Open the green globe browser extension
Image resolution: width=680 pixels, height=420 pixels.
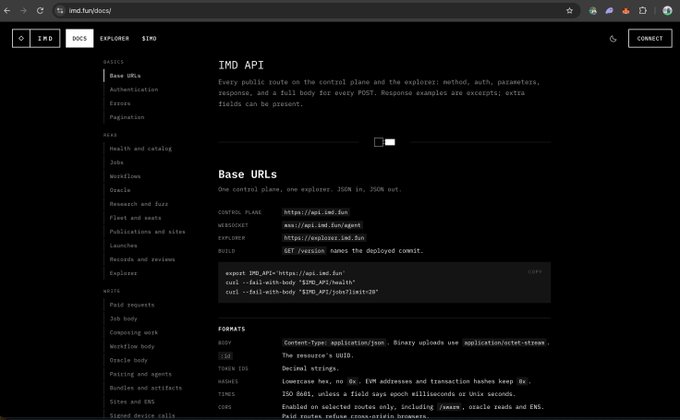point(592,10)
